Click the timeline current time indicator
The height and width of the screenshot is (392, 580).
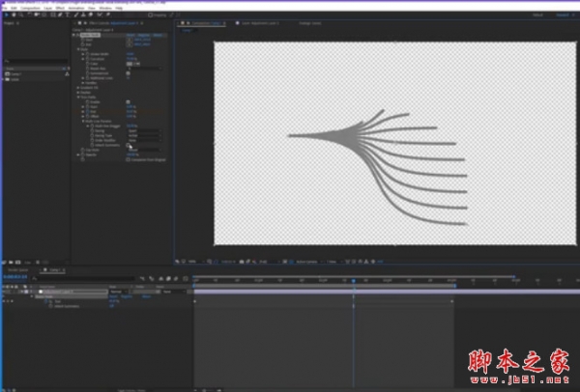[353, 280]
